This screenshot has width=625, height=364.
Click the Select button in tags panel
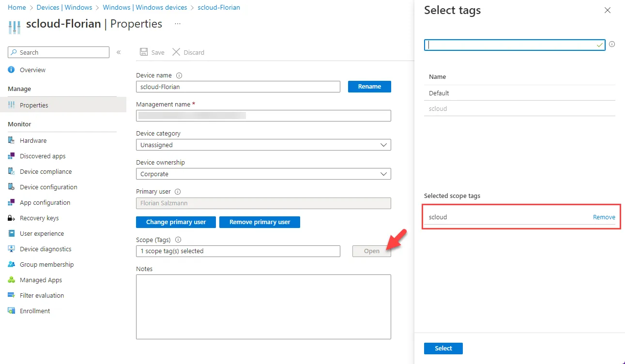443,349
